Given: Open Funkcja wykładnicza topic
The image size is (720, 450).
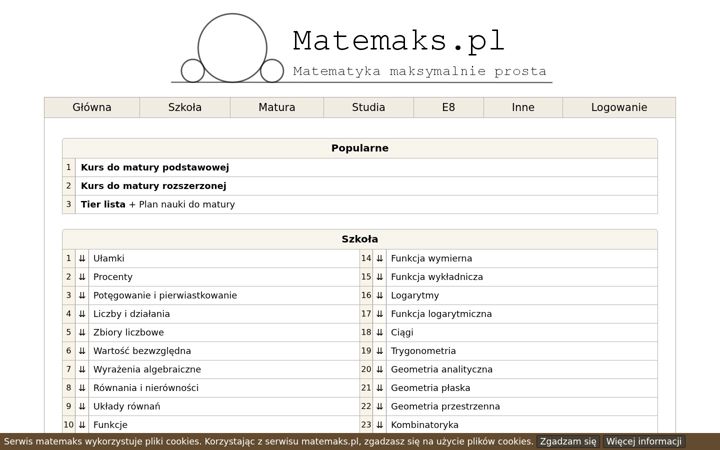Looking at the screenshot, I should (x=437, y=277).
